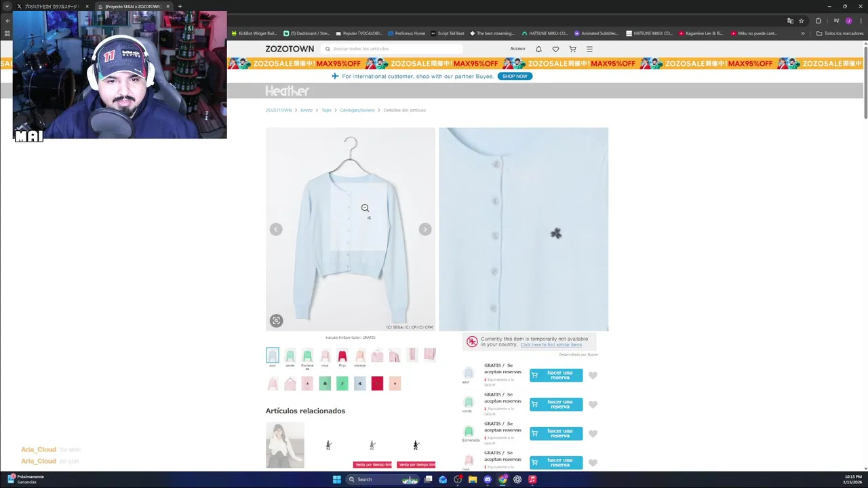Open the related item woman photo thumbnail
Screen dimensions: 868x488
[285, 445]
